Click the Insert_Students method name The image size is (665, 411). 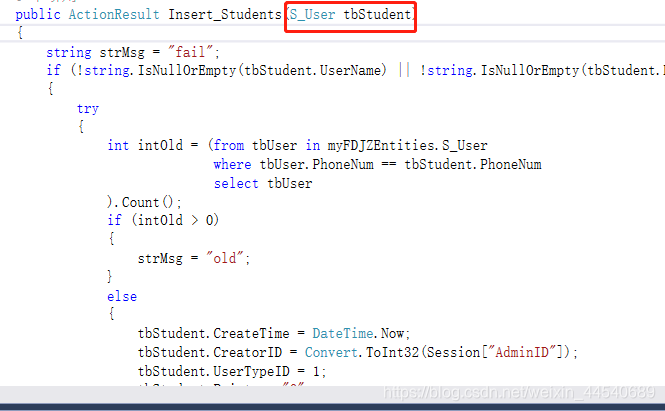pyautogui.click(x=225, y=15)
